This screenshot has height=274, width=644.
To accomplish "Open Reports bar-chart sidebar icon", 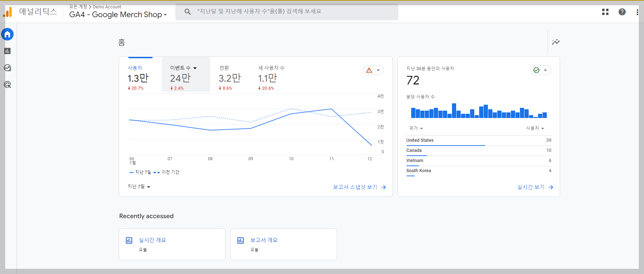I will [7, 51].
